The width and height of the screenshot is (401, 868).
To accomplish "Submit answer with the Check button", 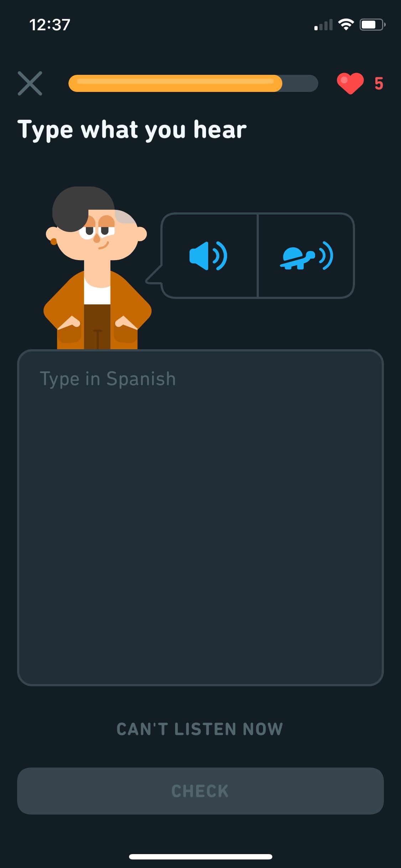I will pyautogui.click(x=200, y=791).
